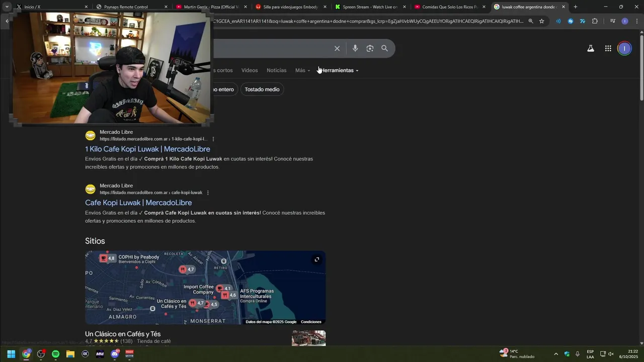The width and height of the screenshot is (644, 362).
Task: Open the MM app in taskbar
Action: (100, 354)
